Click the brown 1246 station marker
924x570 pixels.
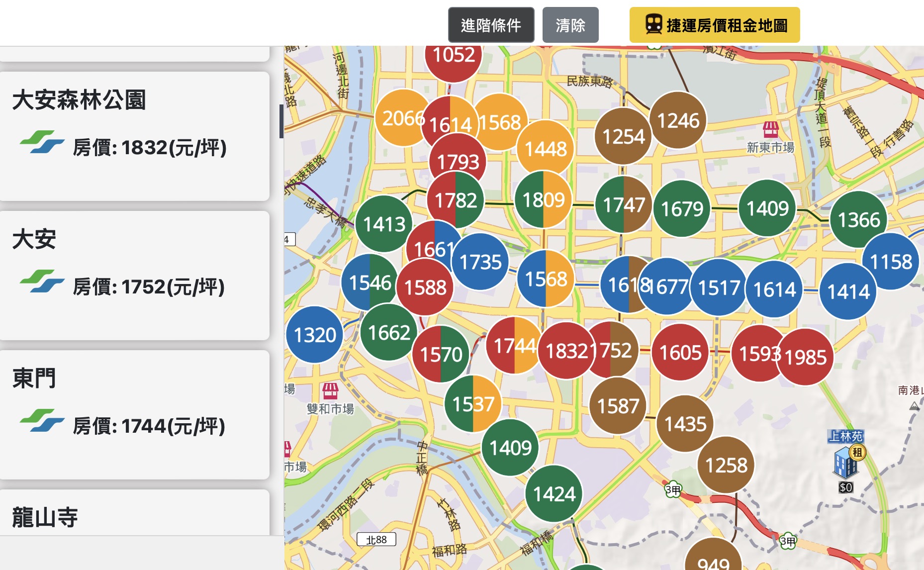(x=678, y=120)
